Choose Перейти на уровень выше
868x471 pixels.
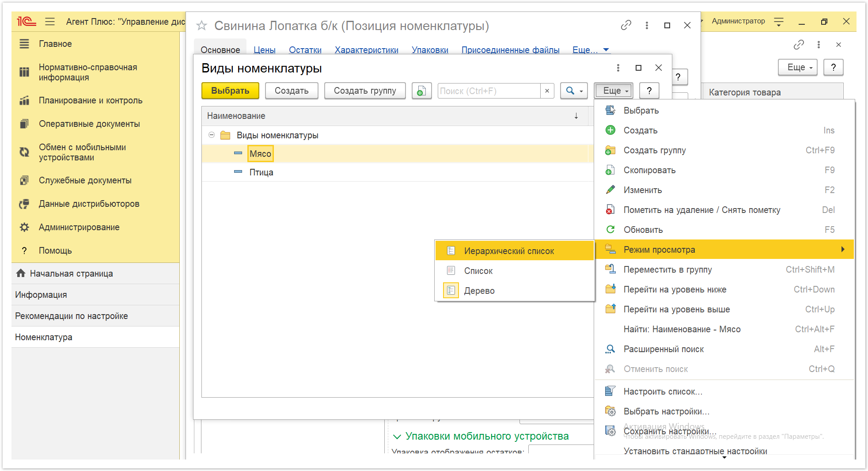[x=724, y=309]
